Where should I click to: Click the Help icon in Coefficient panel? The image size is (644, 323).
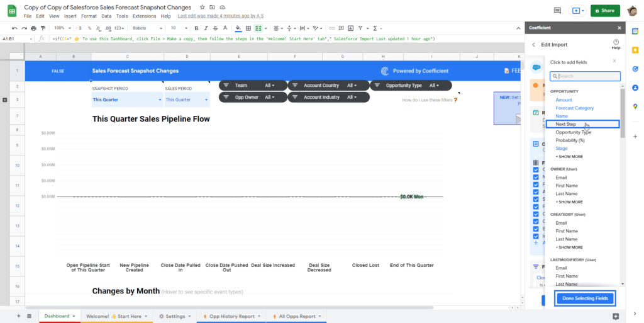pyautogui.click(x=616, y=44)
